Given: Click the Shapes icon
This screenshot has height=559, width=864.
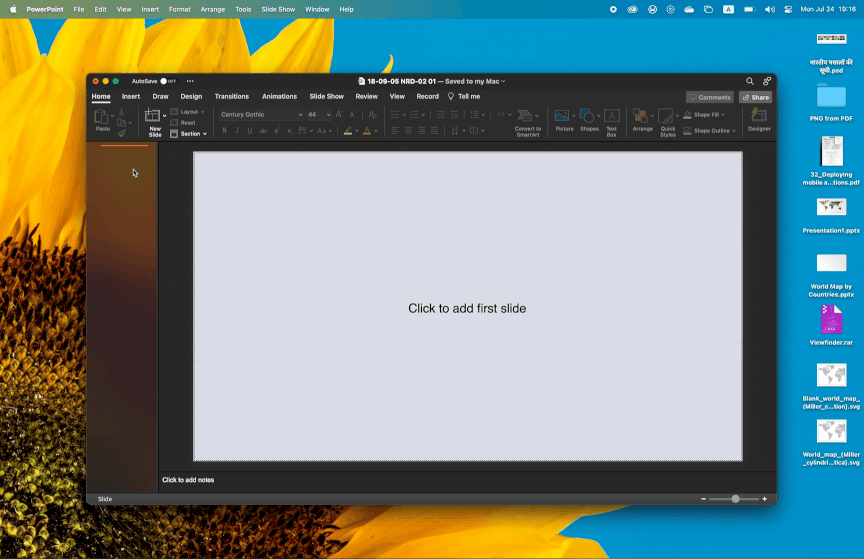Looking at the screenshot, I should pos(587,116).
